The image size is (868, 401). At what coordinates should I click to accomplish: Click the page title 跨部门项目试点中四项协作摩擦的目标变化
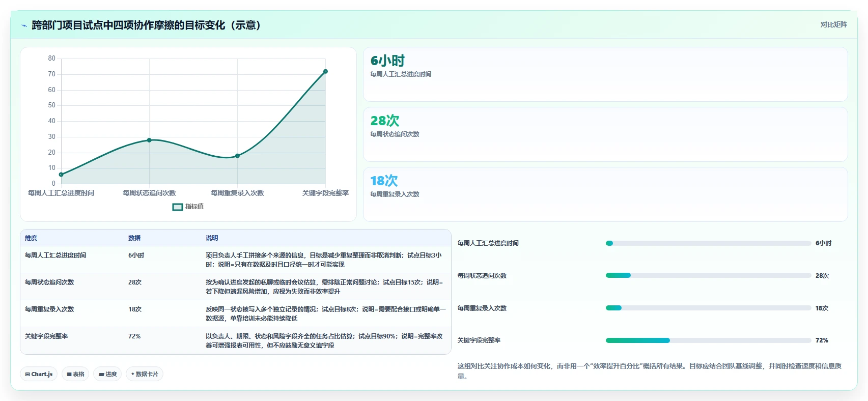click(146, 25)
